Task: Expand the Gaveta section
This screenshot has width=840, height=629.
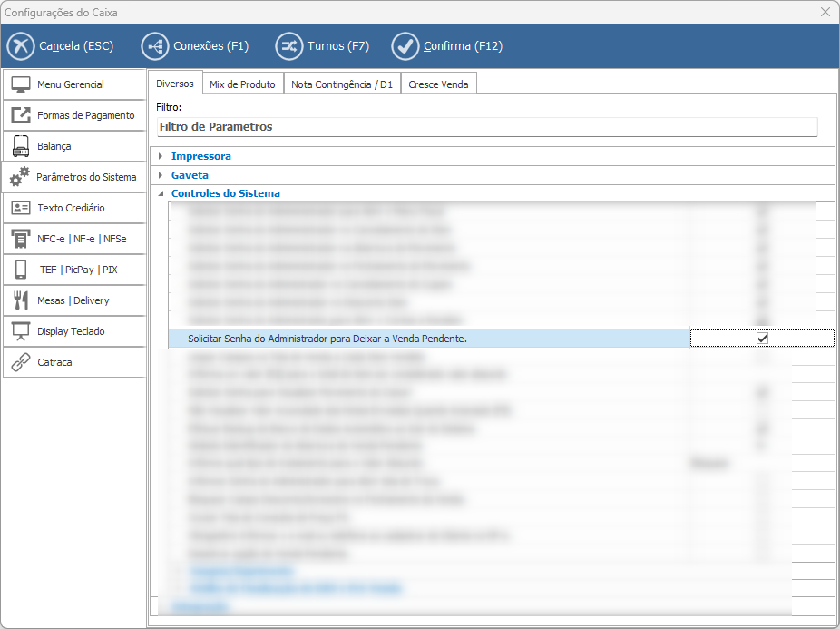Action: (x=161, y=175)
